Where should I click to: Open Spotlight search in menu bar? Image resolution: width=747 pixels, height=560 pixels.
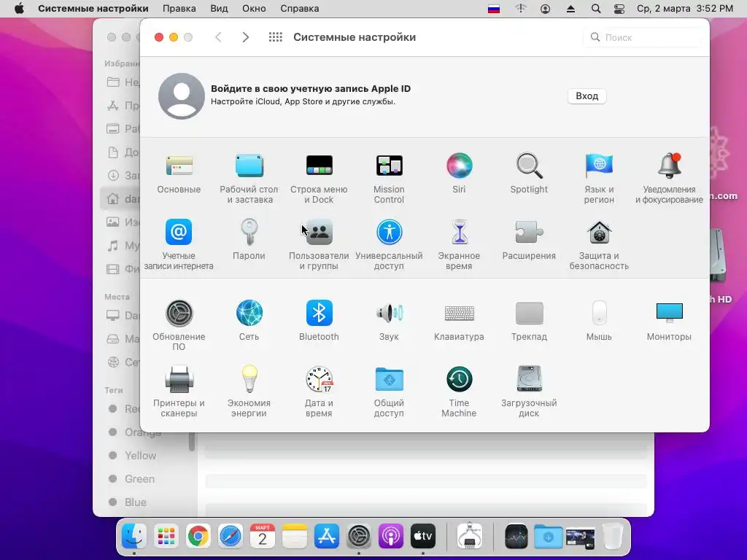[596, 9]
